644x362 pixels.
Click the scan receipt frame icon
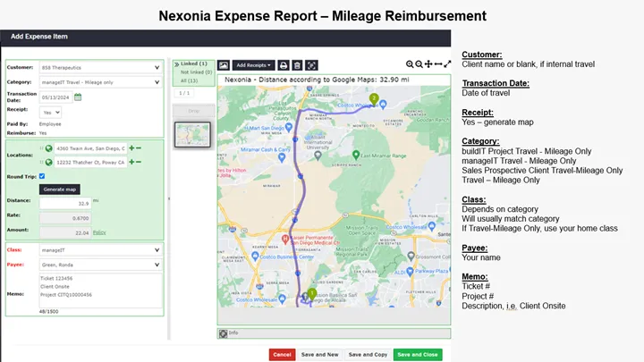pos(312,65)
